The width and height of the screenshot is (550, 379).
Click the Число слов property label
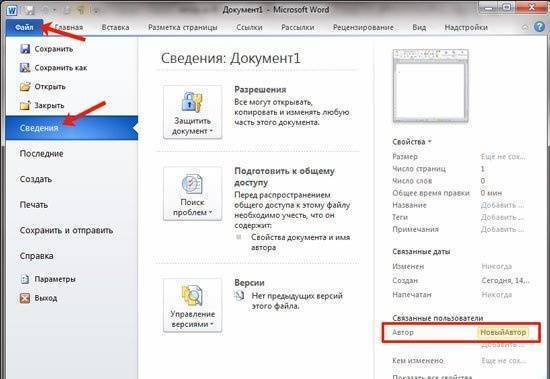click(412, 181)
